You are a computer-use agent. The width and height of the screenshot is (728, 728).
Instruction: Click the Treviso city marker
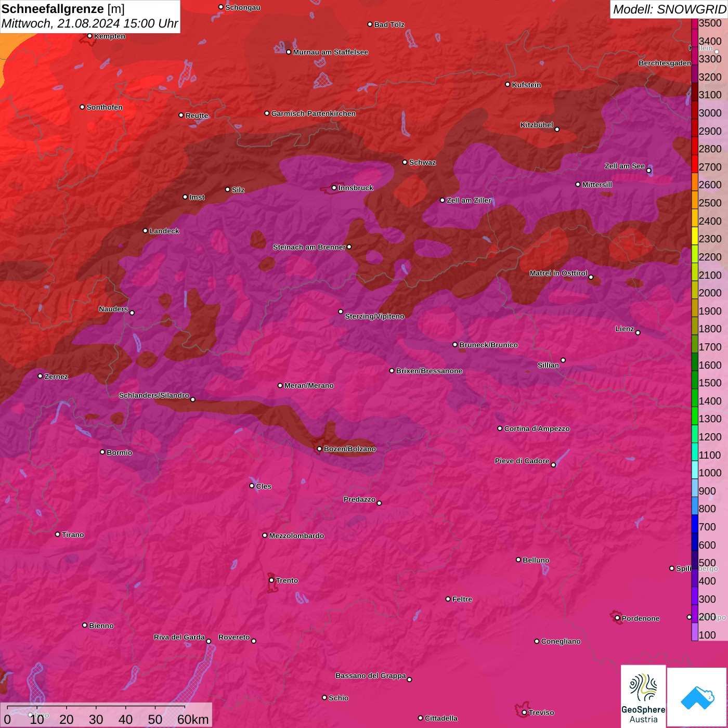(524, 712)
